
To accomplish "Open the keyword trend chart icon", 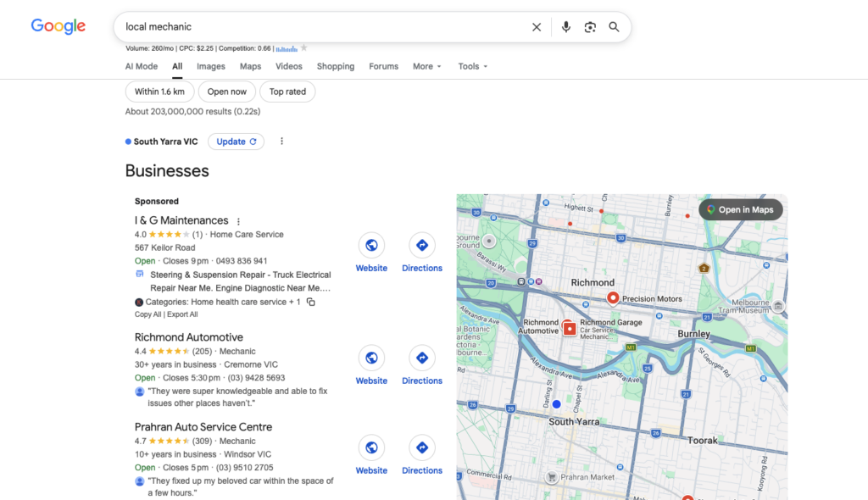I will tap(287, 48).
